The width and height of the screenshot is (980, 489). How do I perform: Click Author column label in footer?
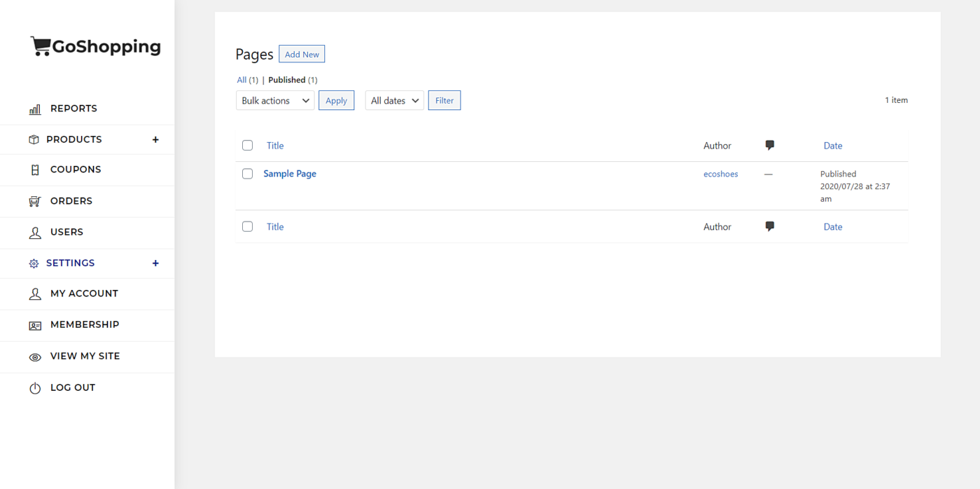click(717, 227)
